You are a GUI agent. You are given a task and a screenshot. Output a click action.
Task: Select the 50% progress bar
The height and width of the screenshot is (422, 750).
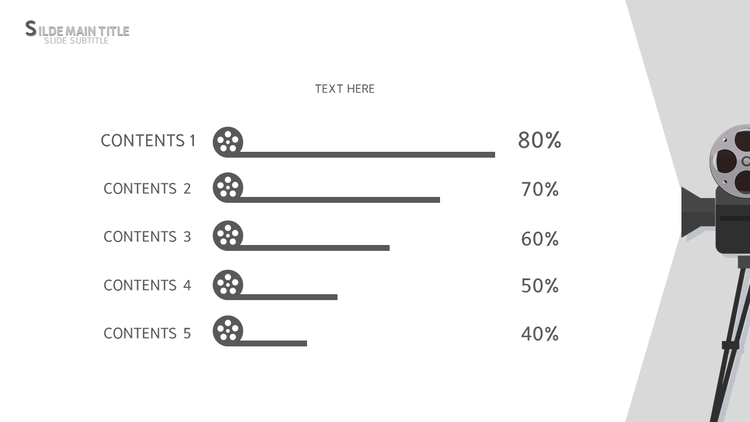point(292,296)
